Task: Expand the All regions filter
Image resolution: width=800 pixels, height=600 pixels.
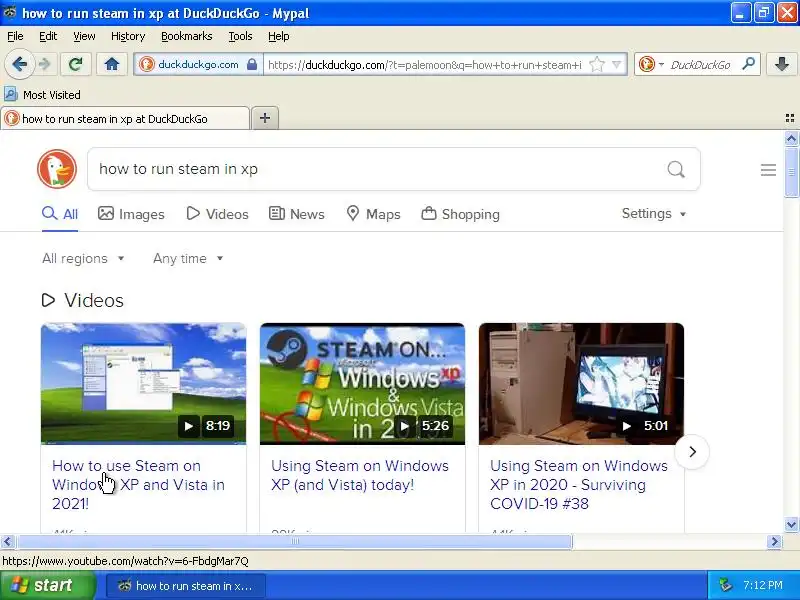Action: (83, 258)
